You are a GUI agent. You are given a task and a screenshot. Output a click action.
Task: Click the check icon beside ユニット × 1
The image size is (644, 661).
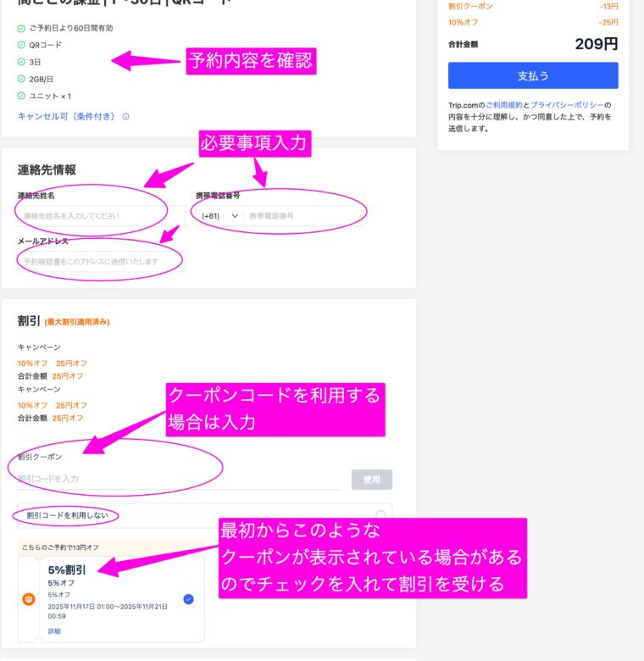pos(21,96)
